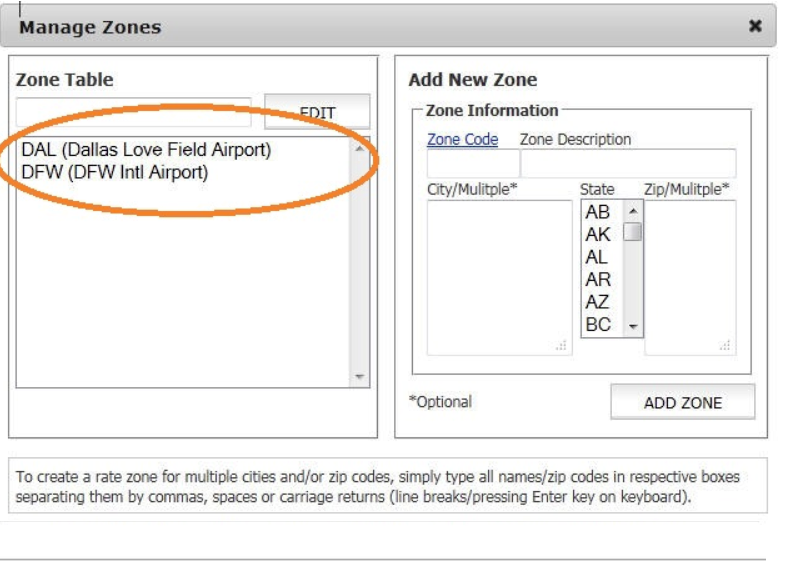The height and width of the screenshot is (563, 785).
Task: Click City/Mulitple text area resize grip
Action: click(562, 345)
